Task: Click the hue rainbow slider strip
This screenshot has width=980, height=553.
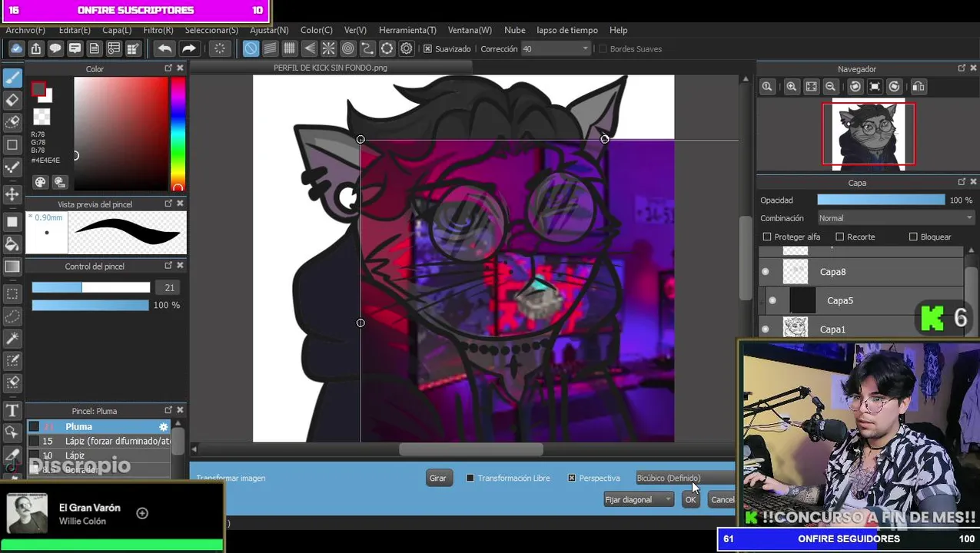Action: [178, 134]
